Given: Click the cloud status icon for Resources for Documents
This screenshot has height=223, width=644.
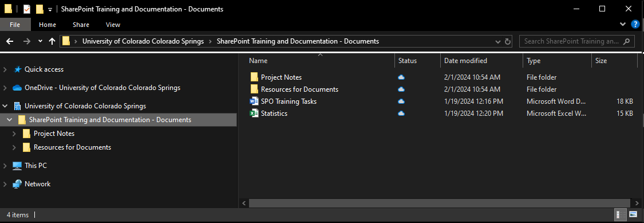Looking at the screenshot, I should tap(401, 89).
